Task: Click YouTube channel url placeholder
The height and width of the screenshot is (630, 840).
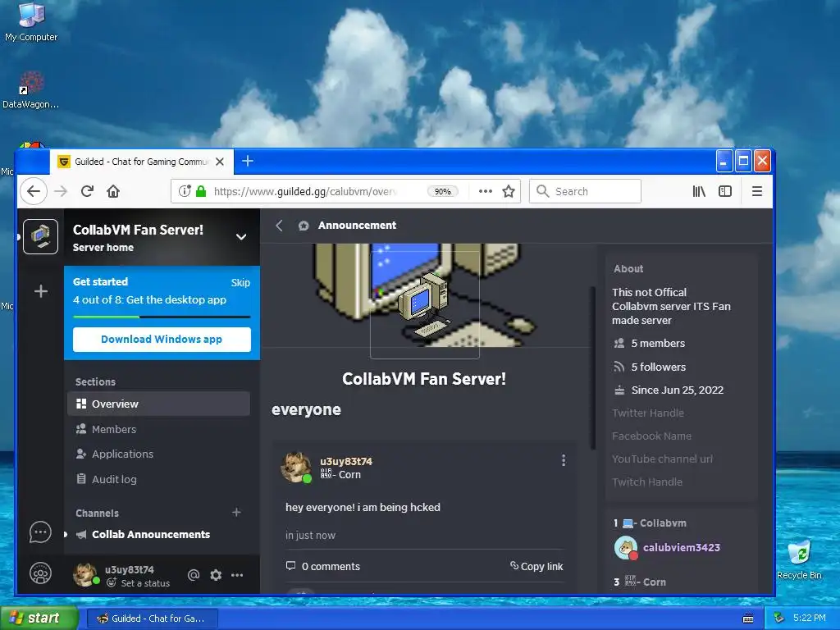Action: [x=663, y=459]
